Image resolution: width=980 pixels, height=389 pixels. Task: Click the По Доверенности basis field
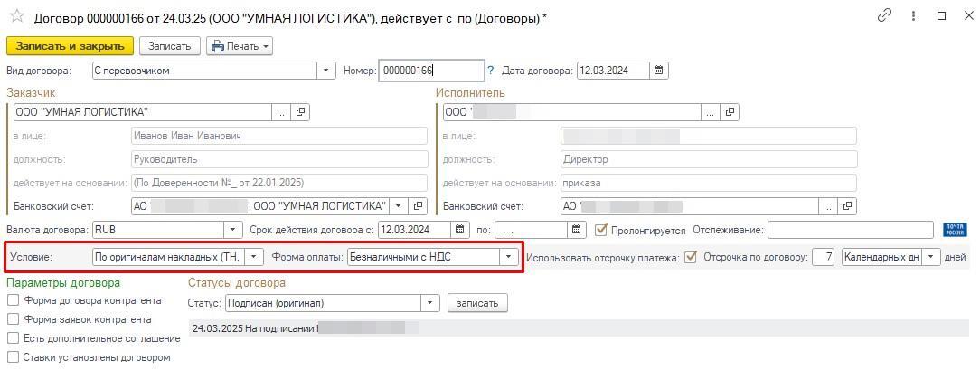tap(279, 183)
